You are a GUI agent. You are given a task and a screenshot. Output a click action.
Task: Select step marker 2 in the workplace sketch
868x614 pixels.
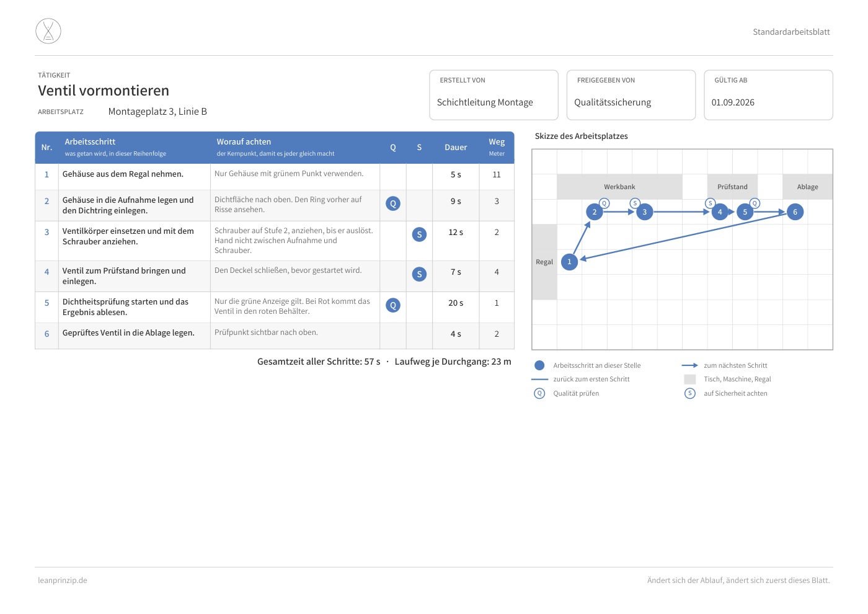[595, 212]
